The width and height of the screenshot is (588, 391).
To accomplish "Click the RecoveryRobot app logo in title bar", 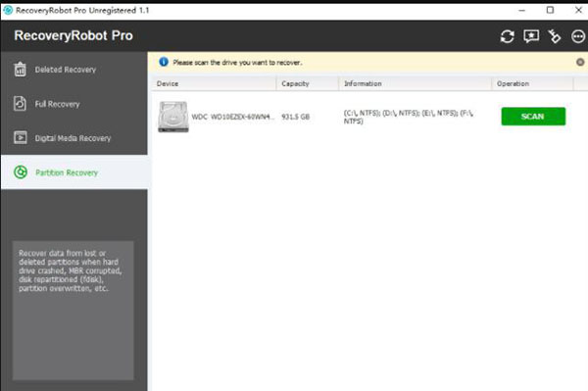I will click(8, 10).
